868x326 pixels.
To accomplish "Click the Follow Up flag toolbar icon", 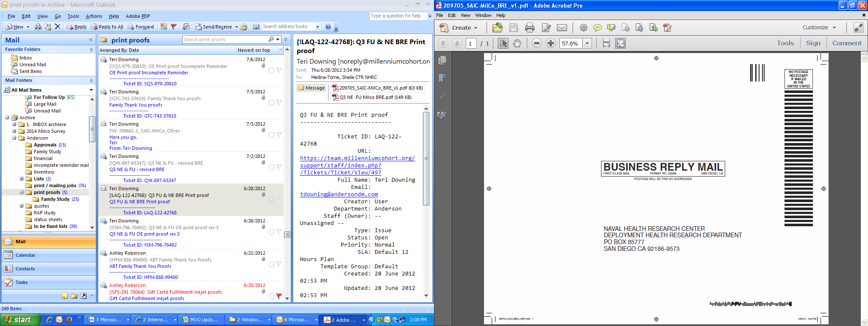I will click(x=173, y=27).
